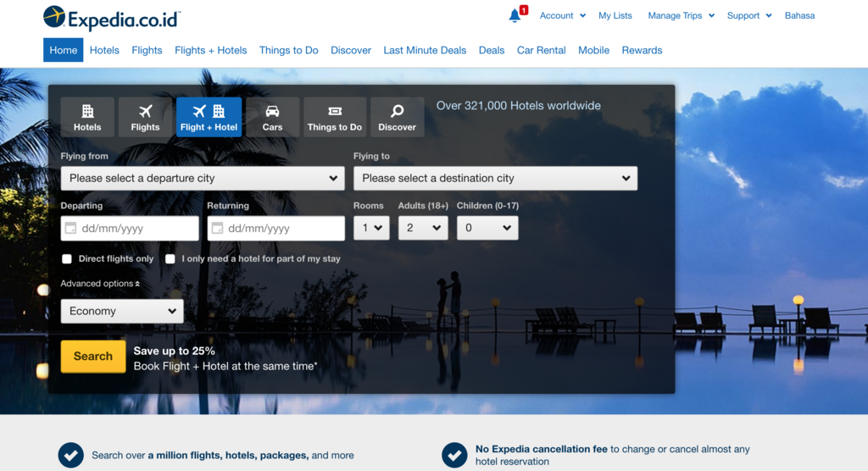Select the Things to Do ticket tab
This screenshot has width=868, height=471.
tap(335, 117)
